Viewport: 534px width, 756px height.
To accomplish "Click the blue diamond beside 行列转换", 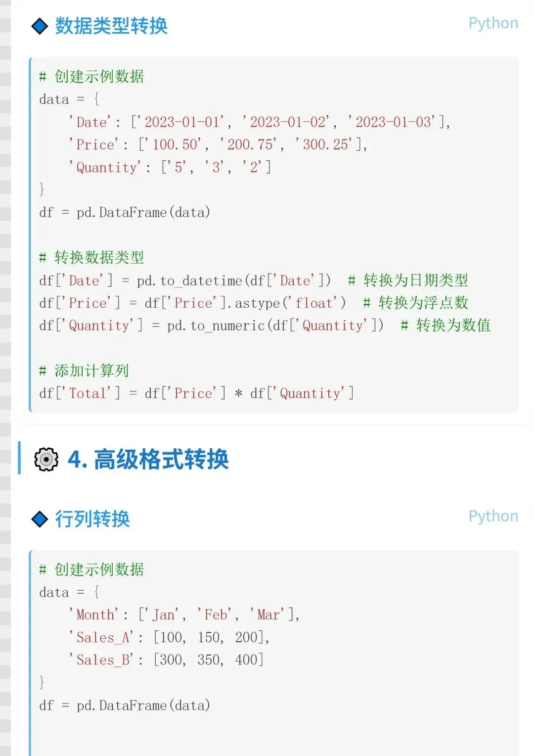I will (x=40, y=519).
